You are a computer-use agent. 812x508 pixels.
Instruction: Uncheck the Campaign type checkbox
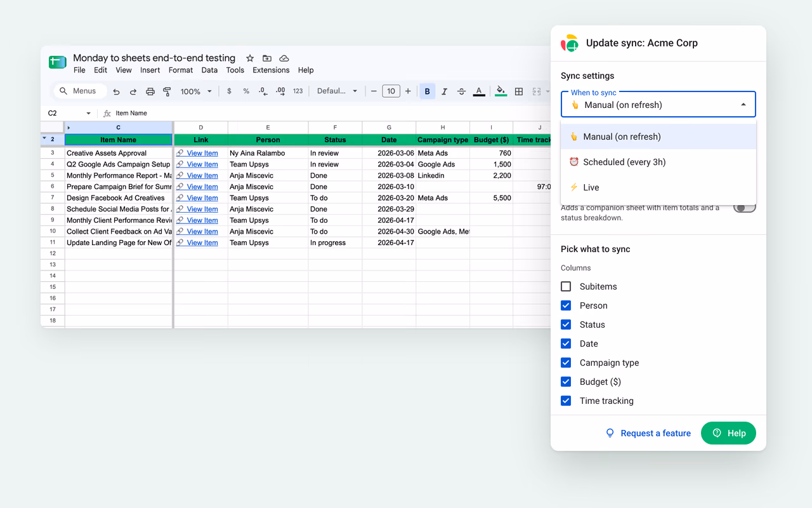566,363
